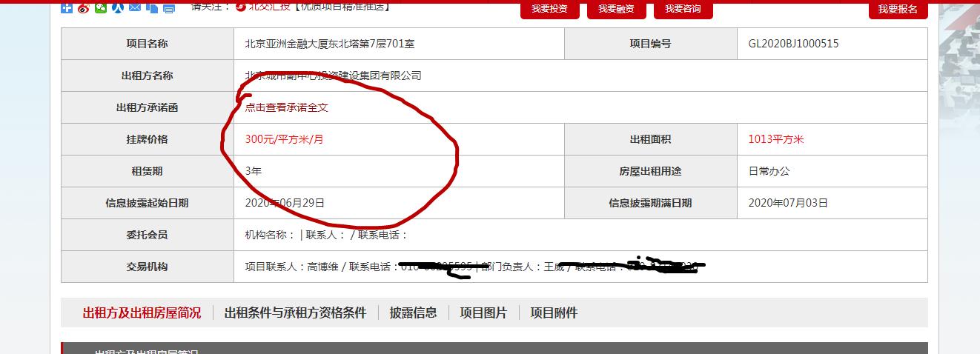Switch to 出租方及出租房屋简况 tab
The image size is (980, 354).
click(x=142, y=313)
